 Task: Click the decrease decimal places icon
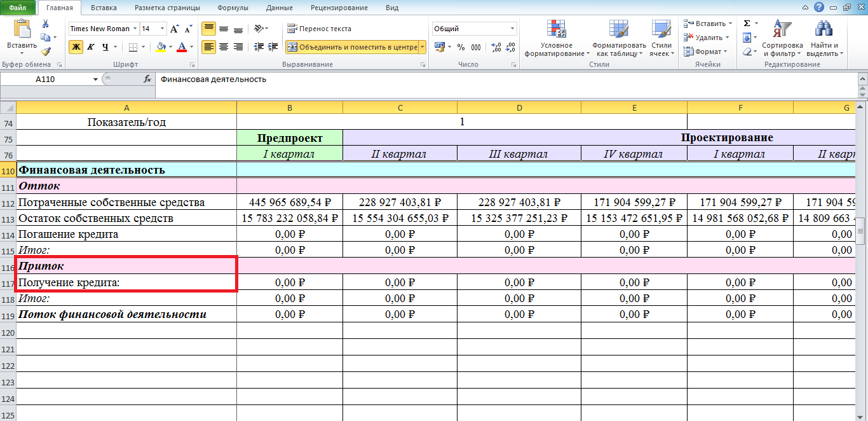511,47
